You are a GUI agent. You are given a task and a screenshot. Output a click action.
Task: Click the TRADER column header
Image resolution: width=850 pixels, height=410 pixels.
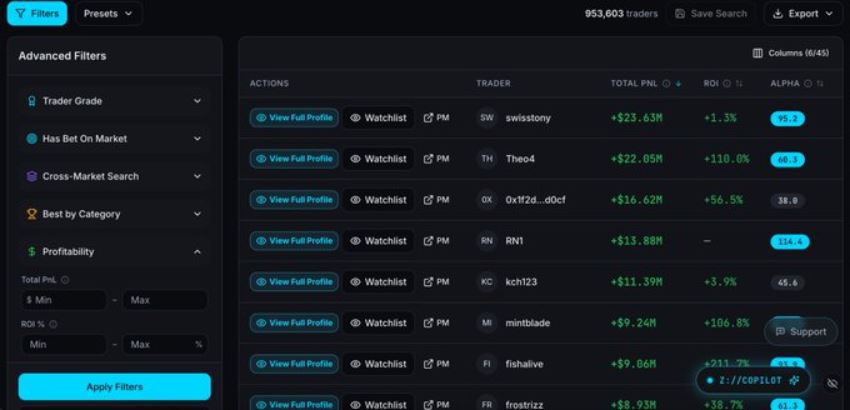(493, 84)
